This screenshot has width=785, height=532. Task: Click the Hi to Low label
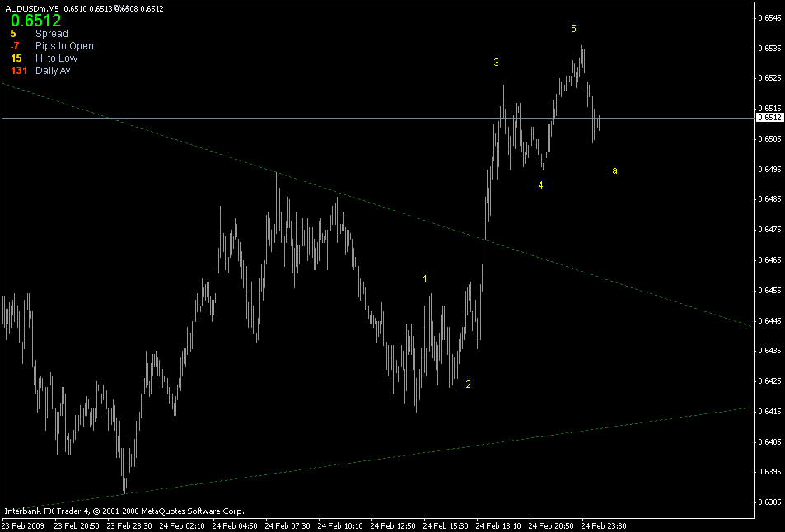(57, 58)
